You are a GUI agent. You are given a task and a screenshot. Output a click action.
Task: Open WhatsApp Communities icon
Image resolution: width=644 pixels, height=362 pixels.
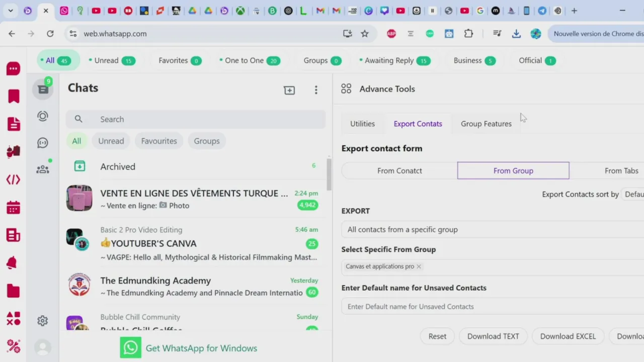tap(43, 169)
